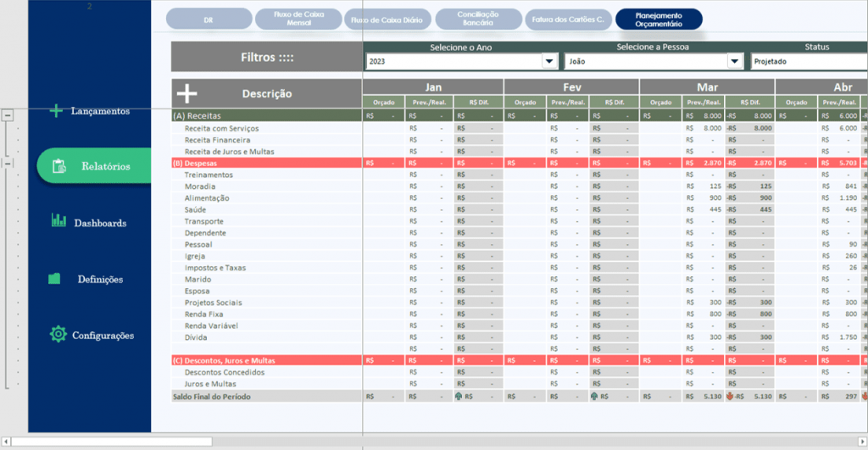Click the folder icon beside Definições

click(54, 279)
